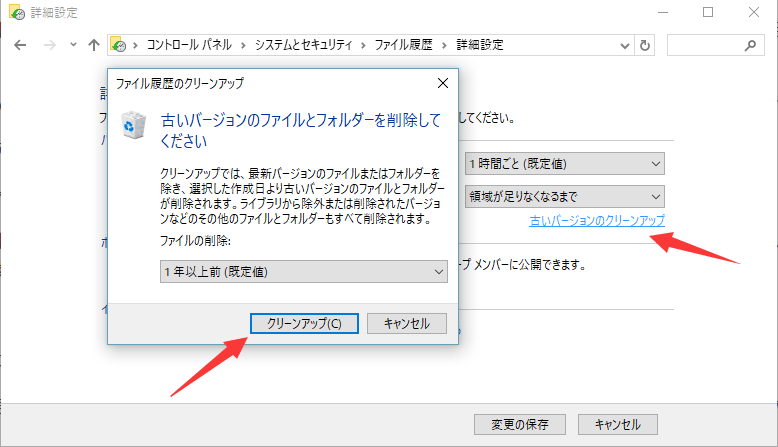The height and width of the screenshot is (447, 778).
Task: Refresh the address bar location
Action: point(645,45)
